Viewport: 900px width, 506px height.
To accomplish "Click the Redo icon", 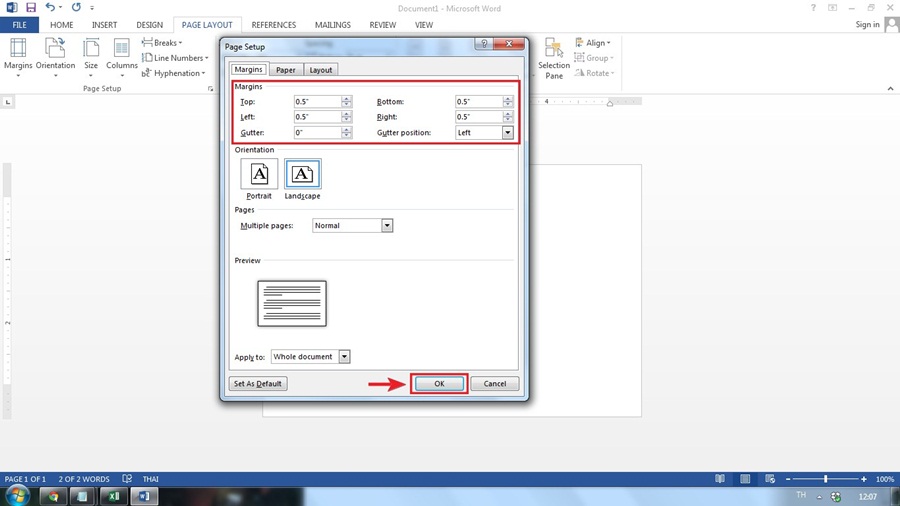I will tap(76, 7).
